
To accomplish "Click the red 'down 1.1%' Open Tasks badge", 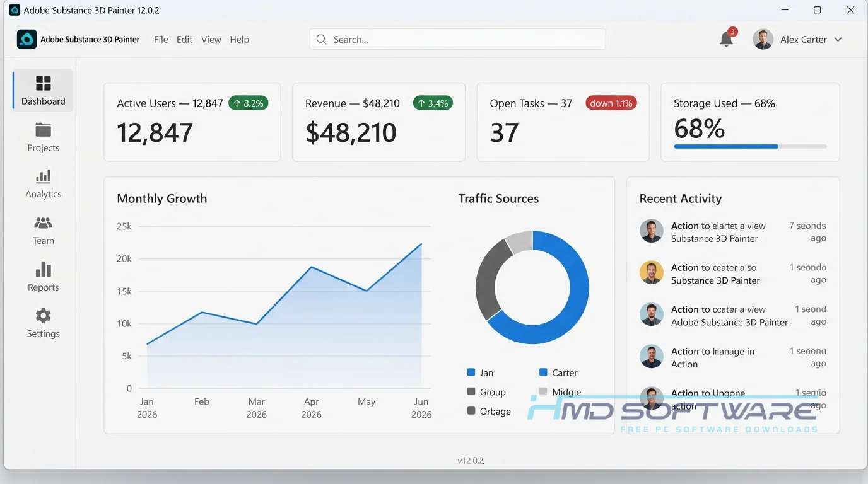I will (611, 103).
